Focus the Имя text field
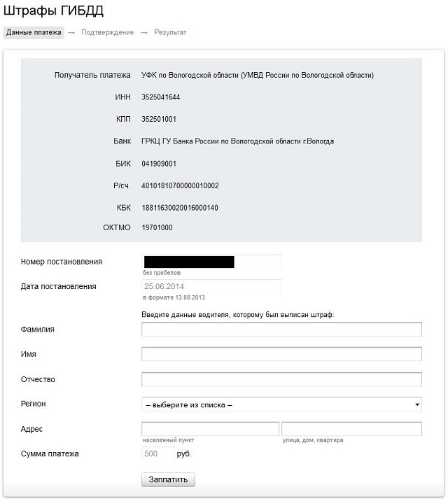Viewport: 448px width, 501px height. click(281, 354)
